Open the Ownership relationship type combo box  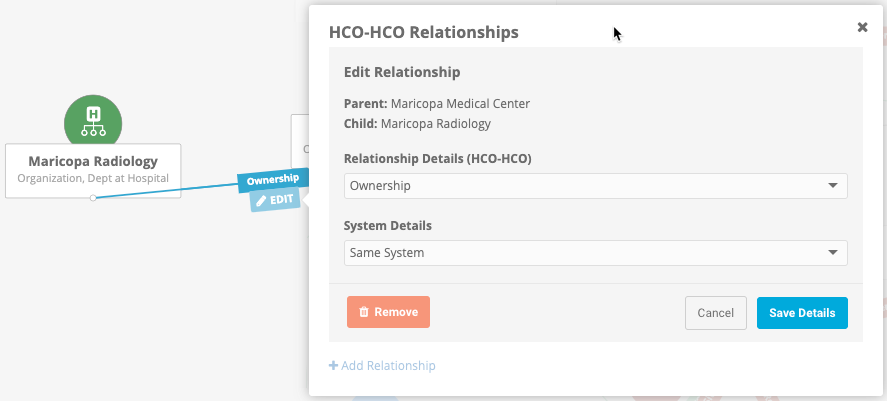point(595,186)
